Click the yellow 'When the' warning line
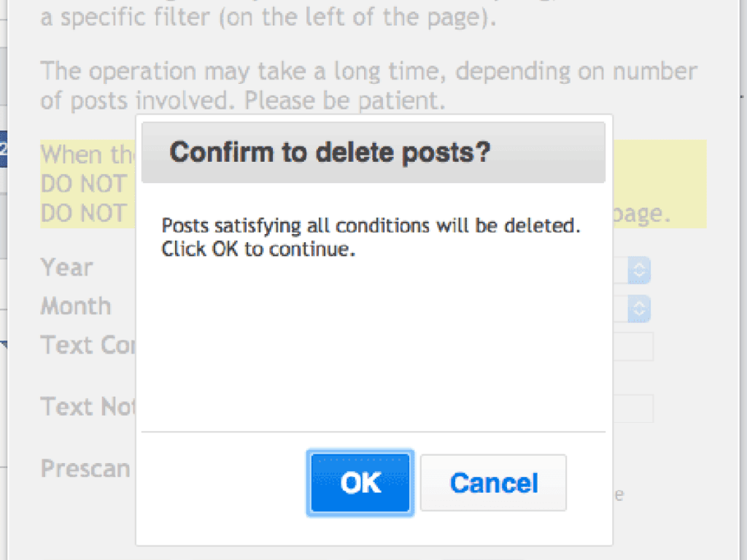Viewport: 747px width, 560px height. click(86, 155)
